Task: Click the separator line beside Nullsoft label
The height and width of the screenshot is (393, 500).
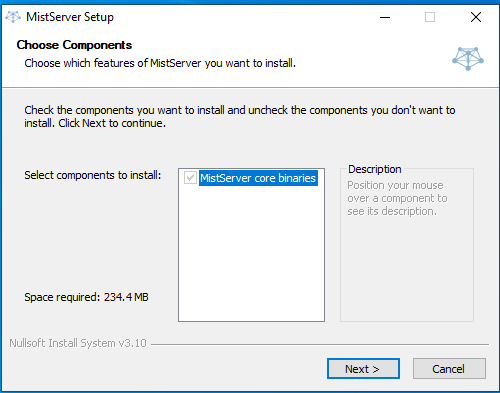Action: (x=320, y=344)
